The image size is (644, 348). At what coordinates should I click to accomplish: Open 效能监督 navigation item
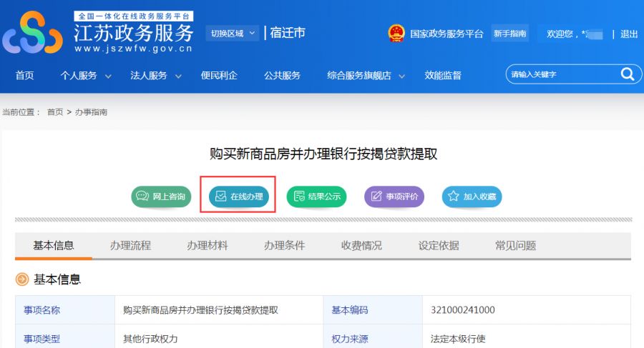443,76
